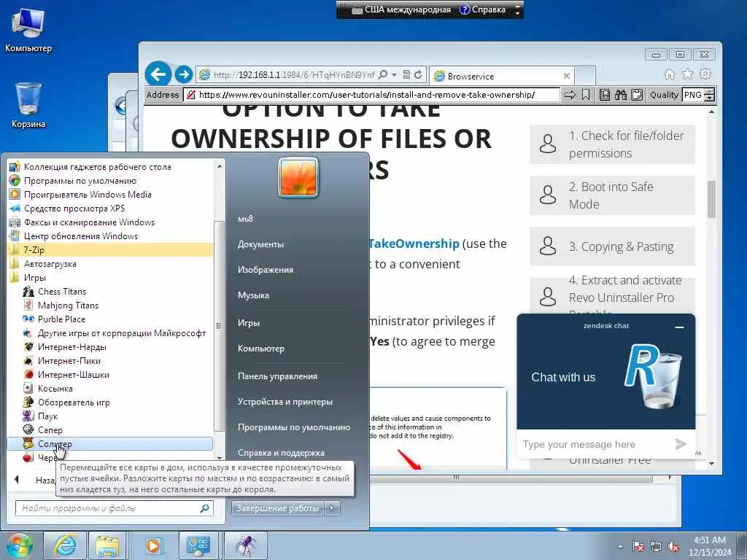The image size is (747, 560).
Task: Click the IE home icon
Action: coord(670,74)
